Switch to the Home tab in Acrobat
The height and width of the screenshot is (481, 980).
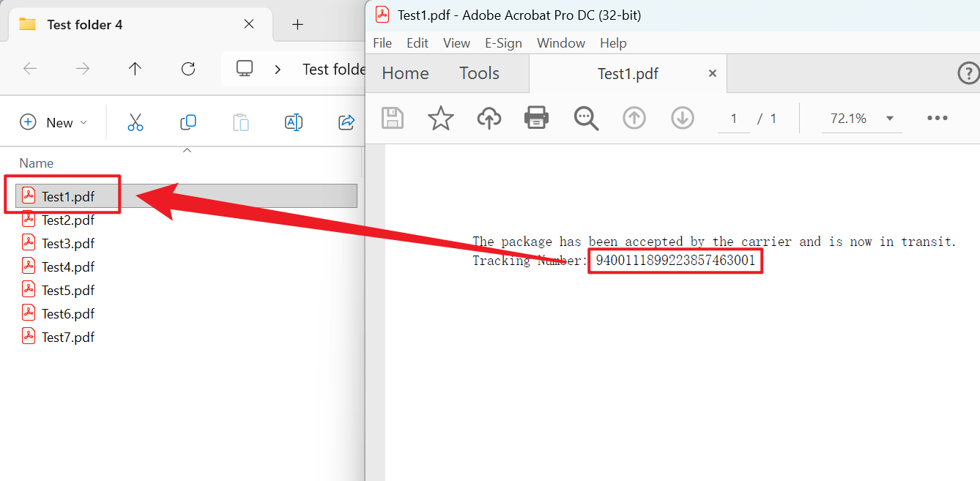(x=405, y=73)
